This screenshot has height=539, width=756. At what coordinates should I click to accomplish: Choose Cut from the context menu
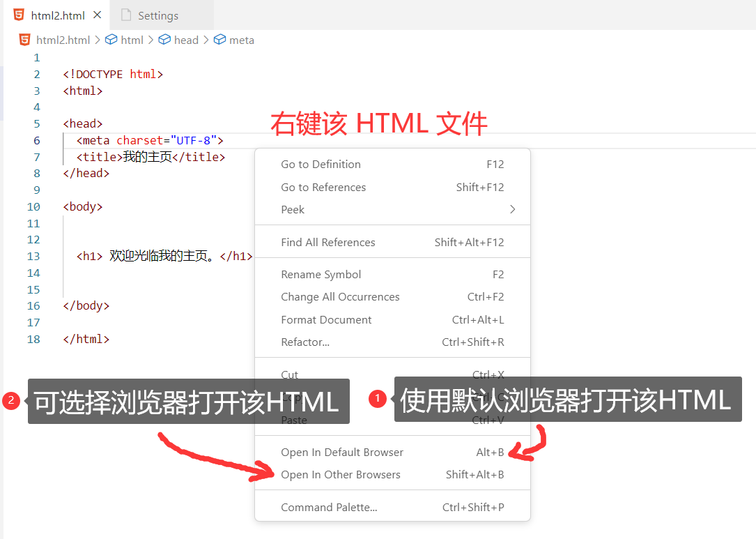point(392,374)
